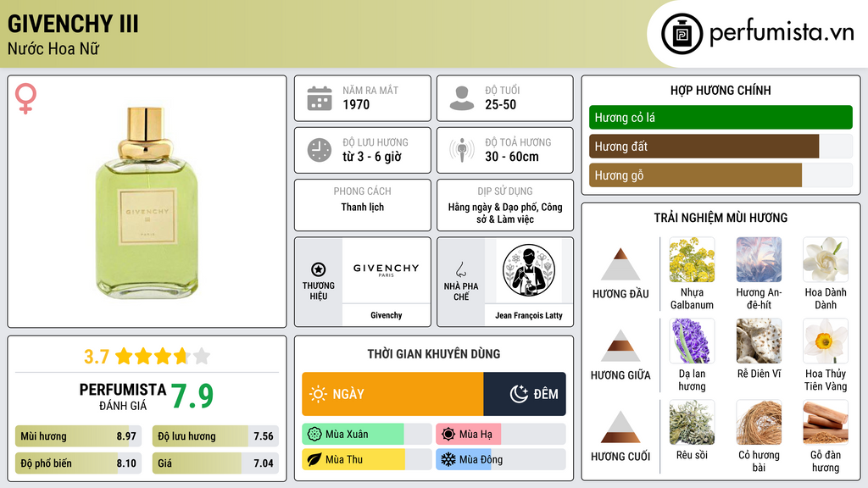Click the Độ lưu hương 7.56 score bar

[215, 436]
